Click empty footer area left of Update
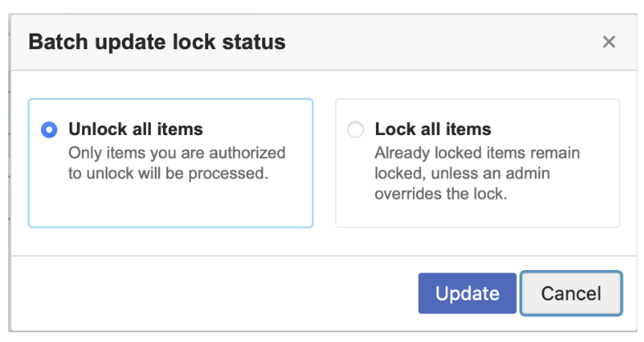The image size is (644, 342). [x=214, y=293]
